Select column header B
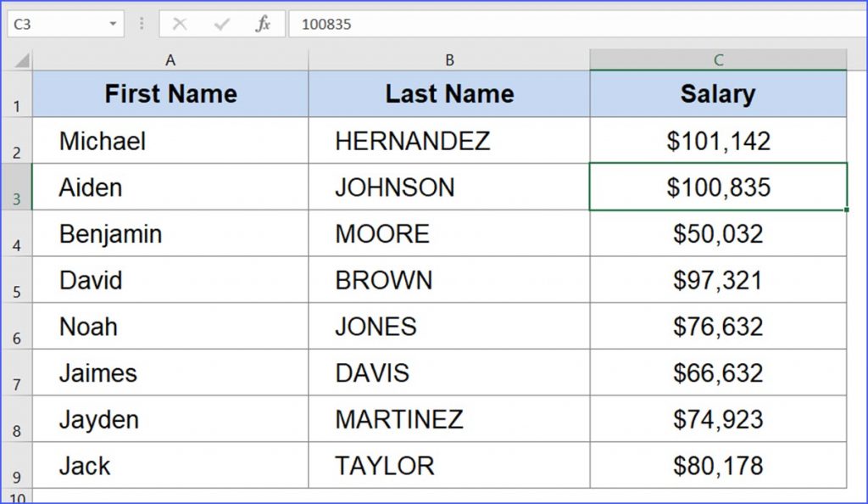868x504 pixels. pos(449,59)
